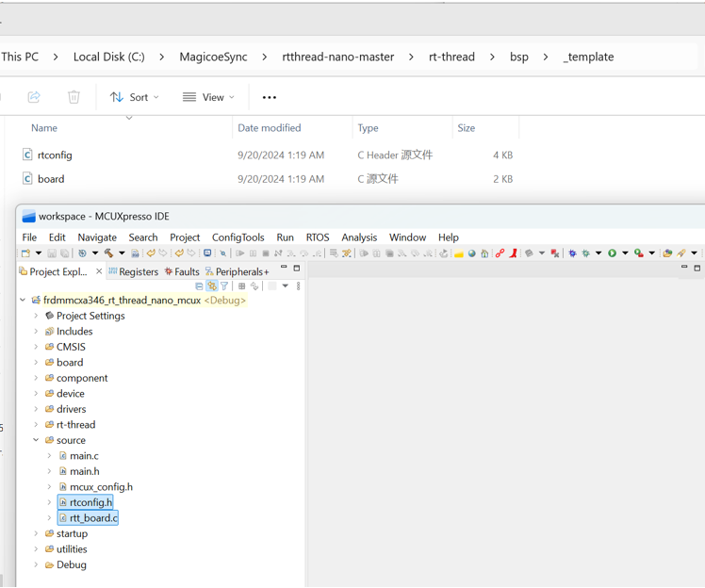Select the rtconfig file in File Explorer

pos(55,155)
